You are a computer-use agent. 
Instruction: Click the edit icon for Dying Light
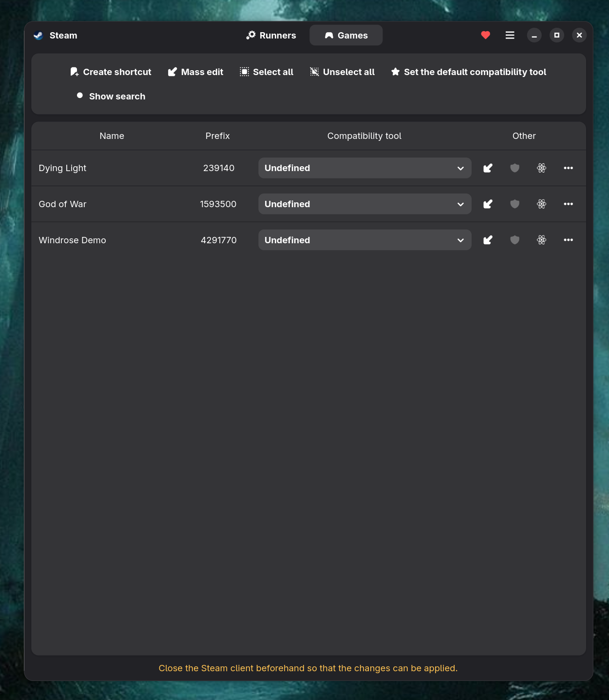click(488, 168)
